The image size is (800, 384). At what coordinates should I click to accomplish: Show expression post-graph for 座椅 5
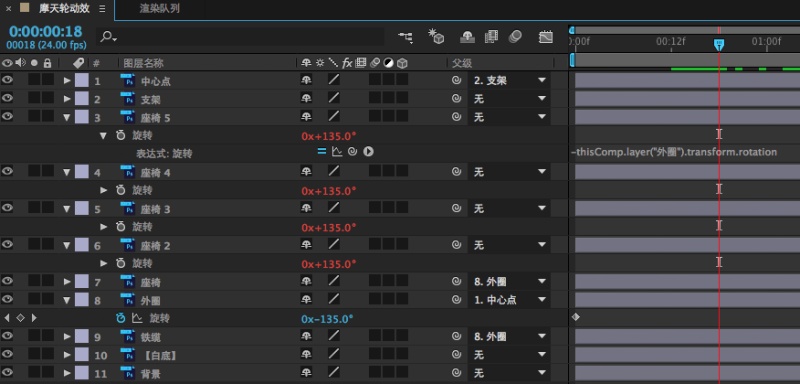[x=337, y=151]
